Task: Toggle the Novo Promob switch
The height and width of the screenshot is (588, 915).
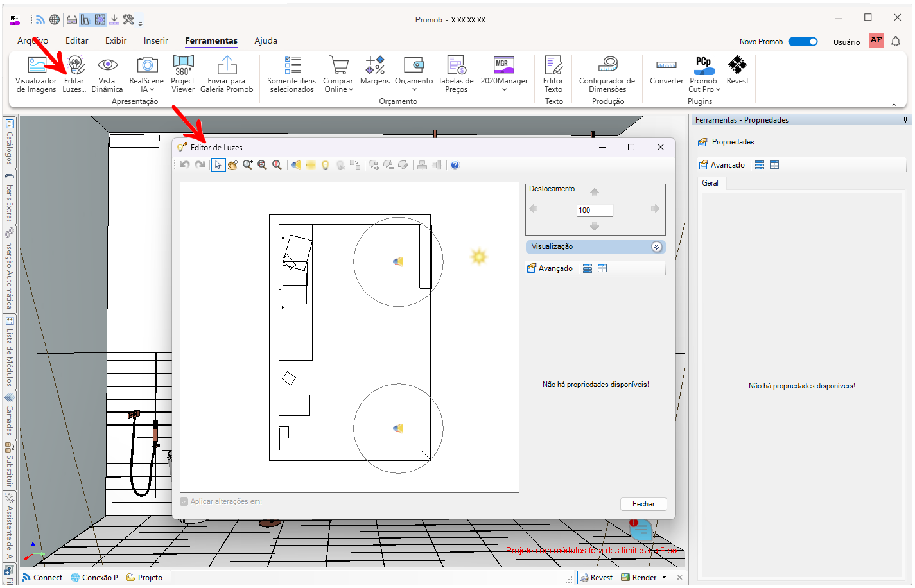Action: point(803,42)
